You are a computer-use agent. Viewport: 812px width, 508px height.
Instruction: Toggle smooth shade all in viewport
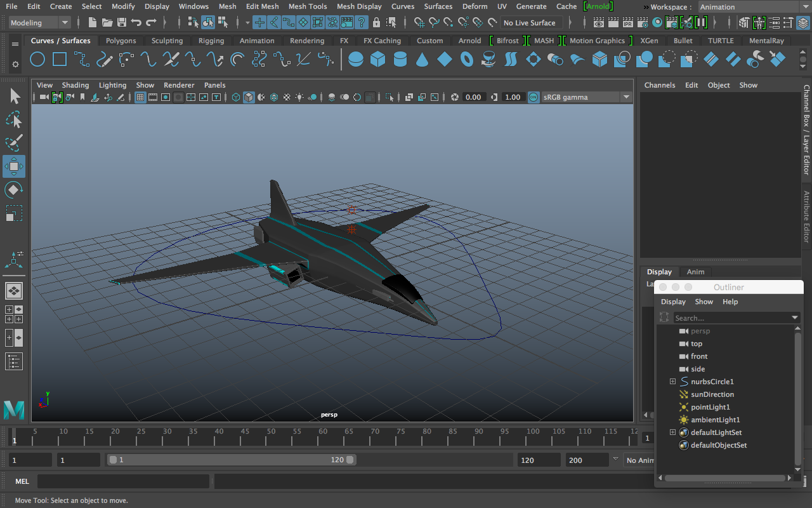pyautogui.click(x=249, y=97)
